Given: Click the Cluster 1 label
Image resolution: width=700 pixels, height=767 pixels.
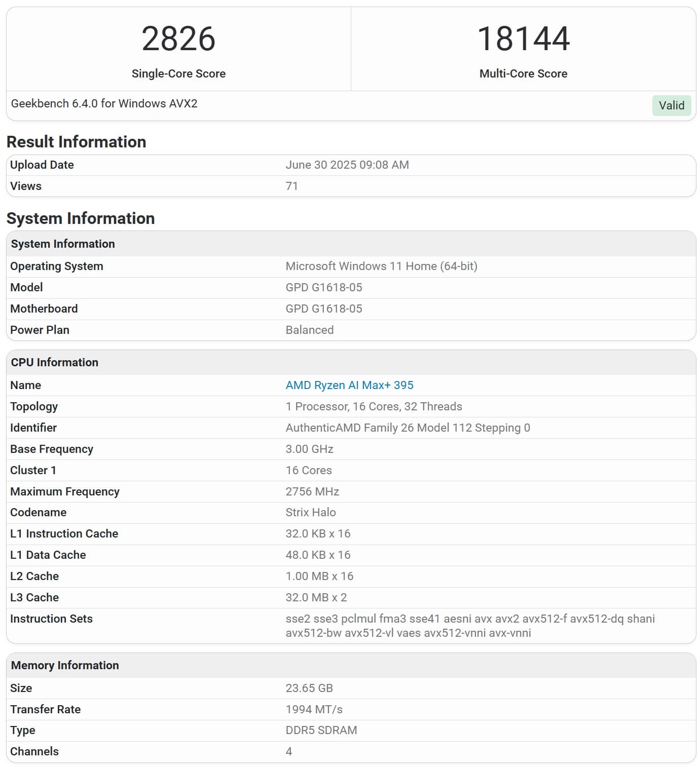Looking at the screenshot, I should pyautogui.click(x=33, y=470).
